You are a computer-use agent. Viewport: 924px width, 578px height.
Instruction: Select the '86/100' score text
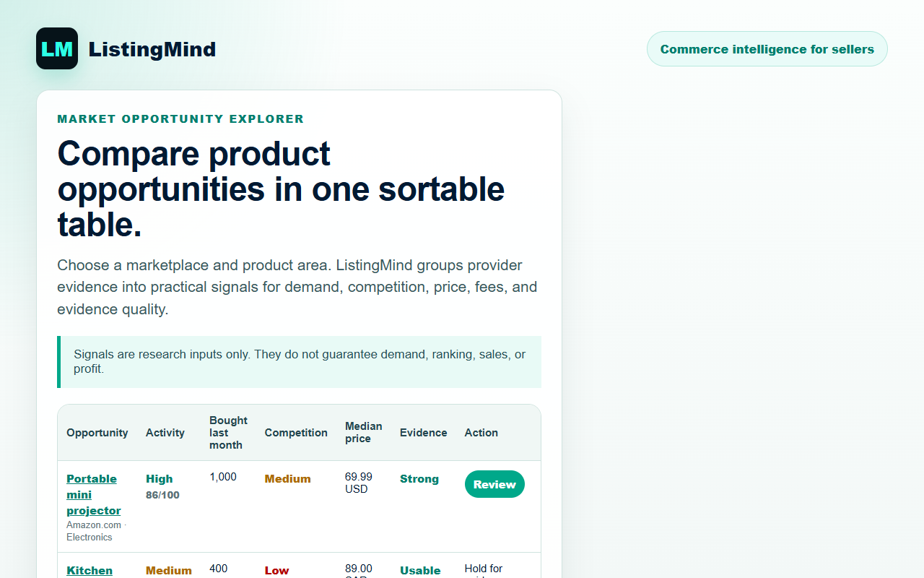point(162,496)
